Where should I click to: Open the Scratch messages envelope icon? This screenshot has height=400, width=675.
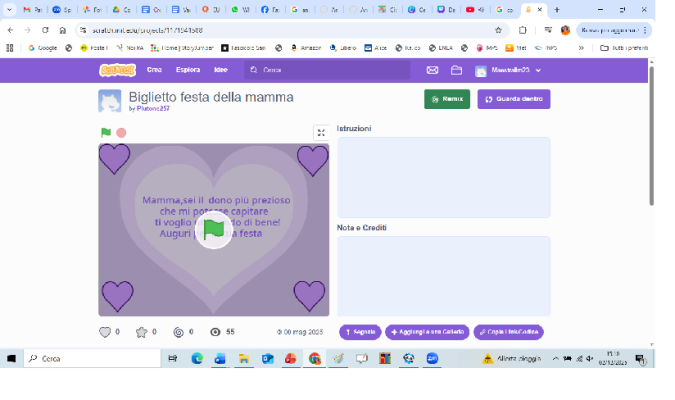[432, 70]
